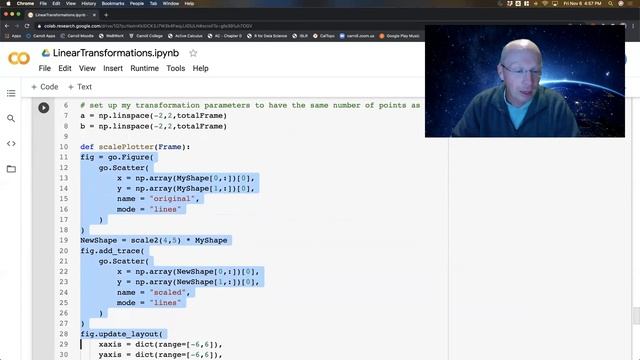This screenshot has width=640, height=360.
Task: Click the Colab CO logo
Action: (x=19, y=58)
